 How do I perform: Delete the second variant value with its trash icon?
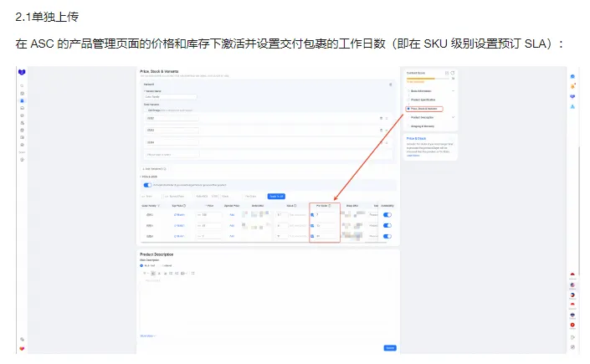coord(381,131)
